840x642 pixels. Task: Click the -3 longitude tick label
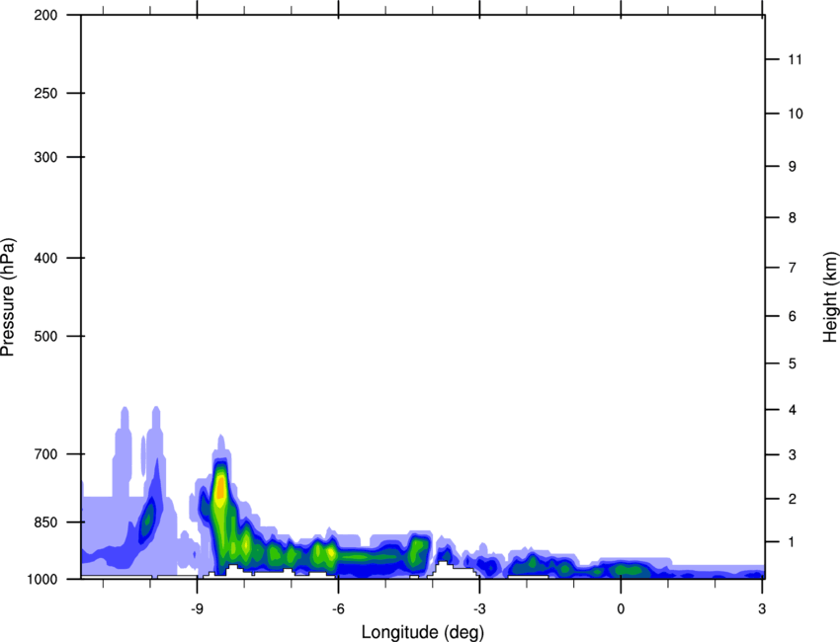[x=479, y=609]
